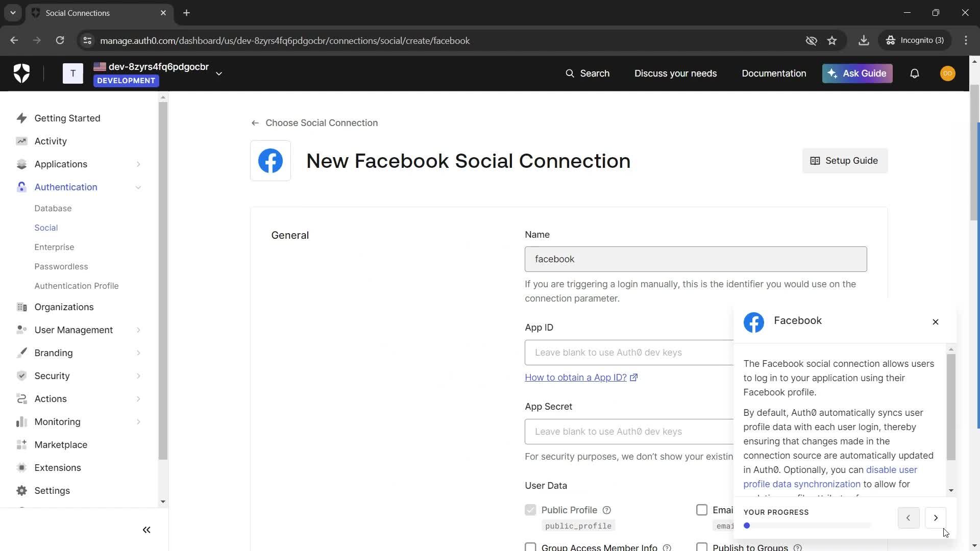Click Group Access Member Info help icon

click(667, 547)
